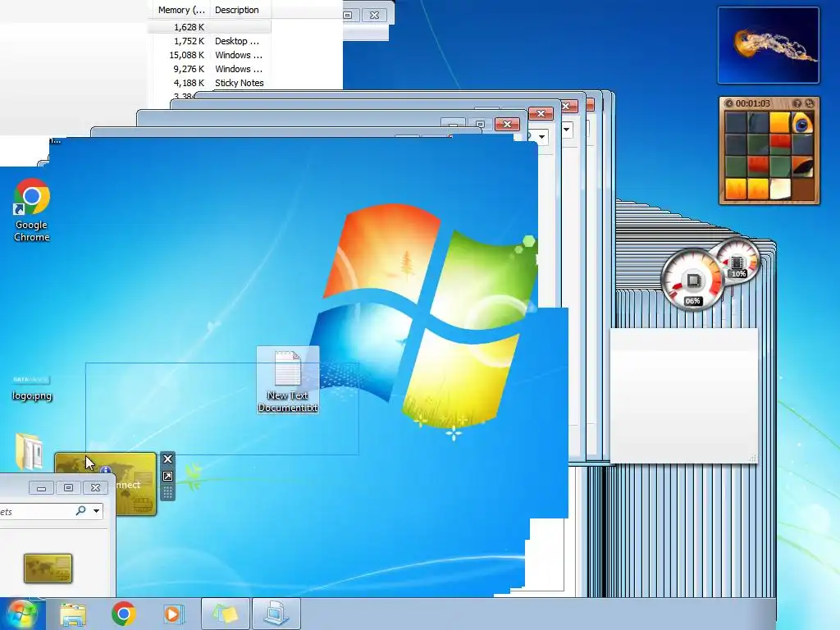Select the '1,752 K' memory cell
The image size is (840, 630).
click(x=189, y=41)
